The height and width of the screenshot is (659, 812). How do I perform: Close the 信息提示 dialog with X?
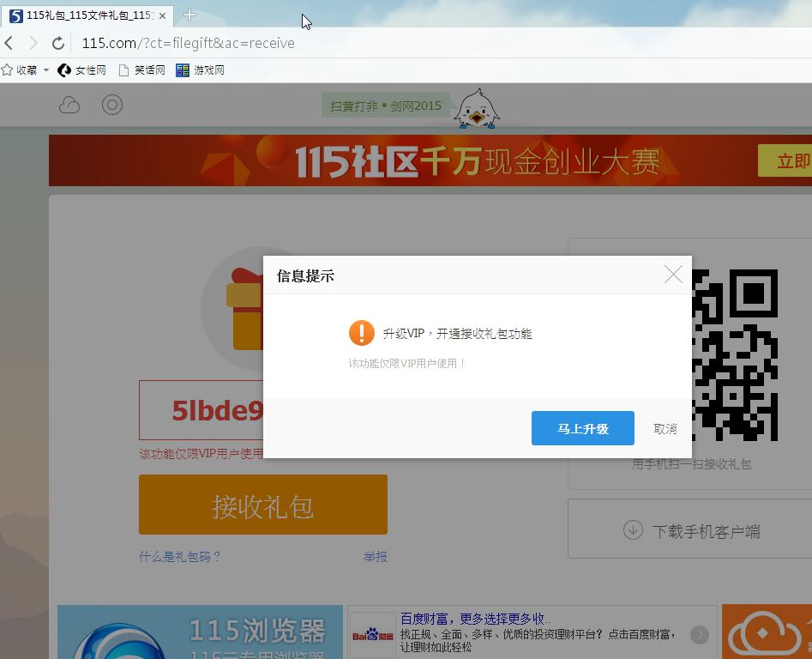coord(673,275)
